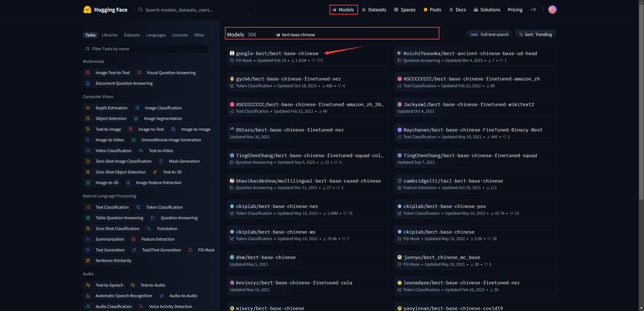Switch to the Libraries filter tab

(110, 35)
